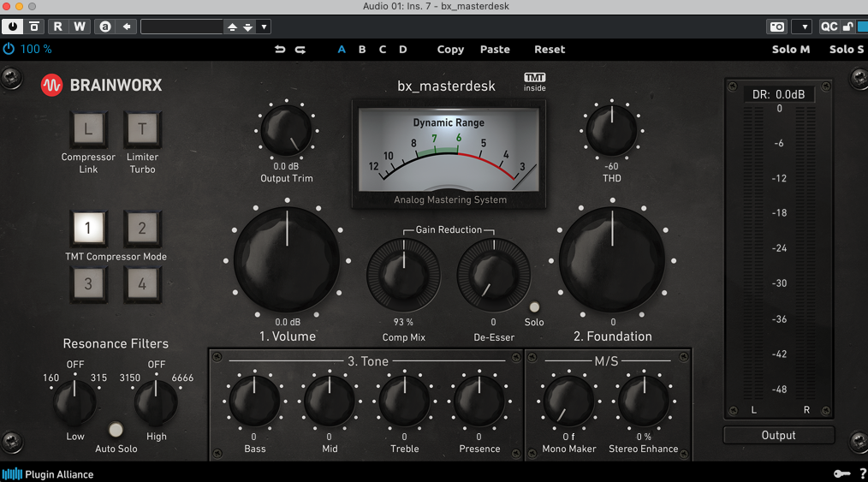Click the Output Trim knob
This screenshot has height=482, width=868.
286,131
